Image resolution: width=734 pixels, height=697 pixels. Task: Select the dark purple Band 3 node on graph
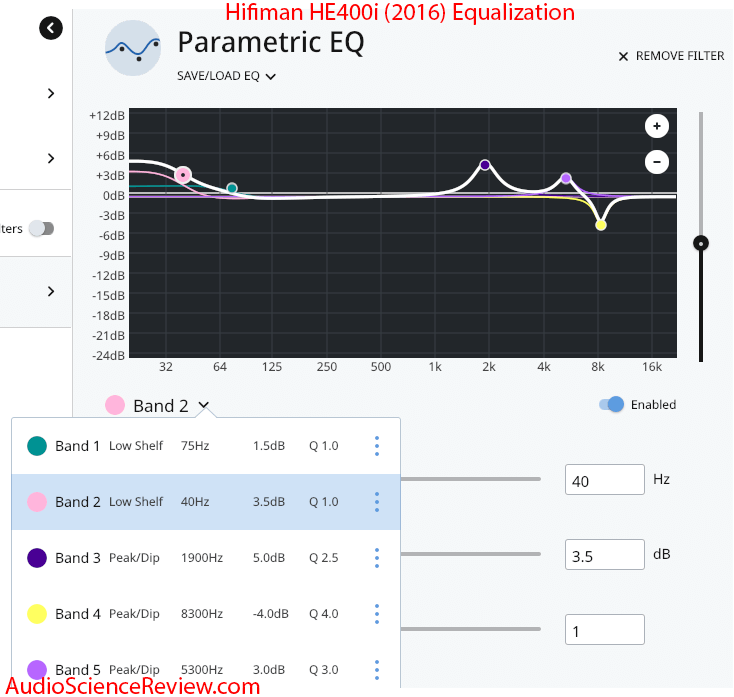[485, 165]
